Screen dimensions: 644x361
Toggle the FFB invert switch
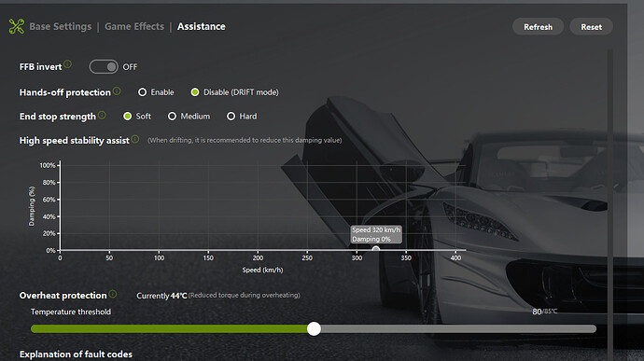pyautogui.click(x=104, y=67)
